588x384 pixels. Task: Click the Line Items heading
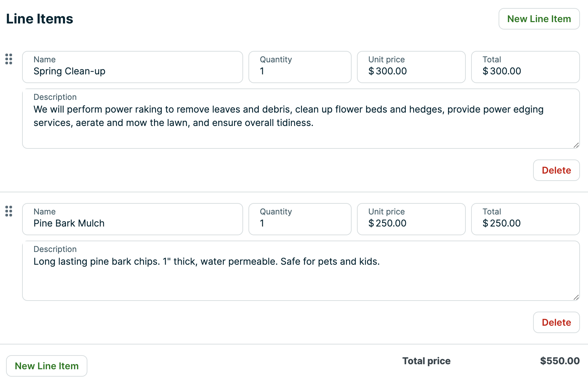[x=39, y=19]
